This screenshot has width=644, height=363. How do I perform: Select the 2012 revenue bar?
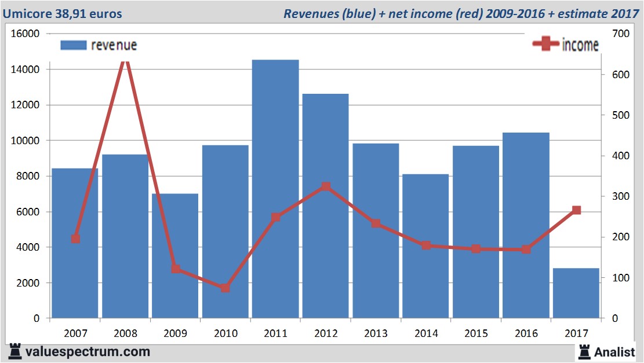pyautogui.click(x=326, y=206)
